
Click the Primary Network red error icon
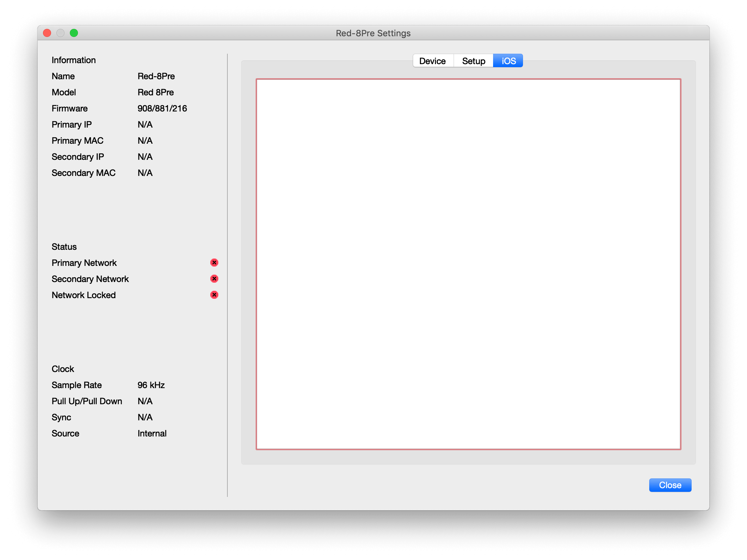point(214,263)
